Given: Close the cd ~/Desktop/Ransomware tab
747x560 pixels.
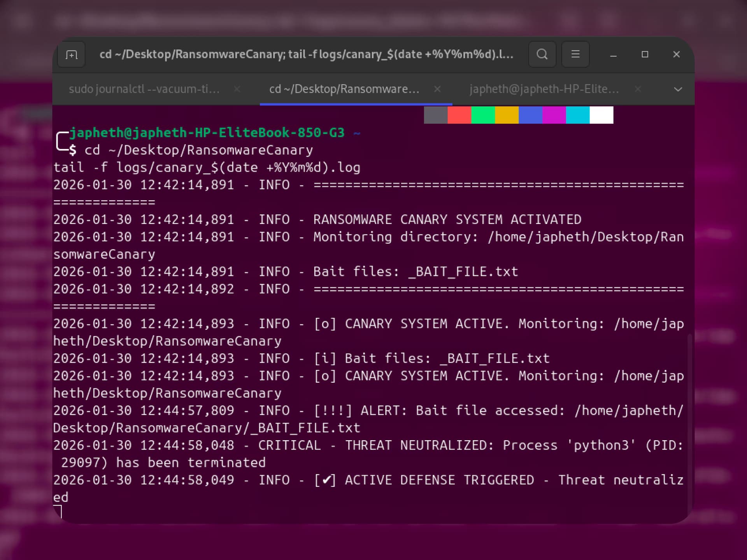Looking at the screenshot, I should [437, 89].
